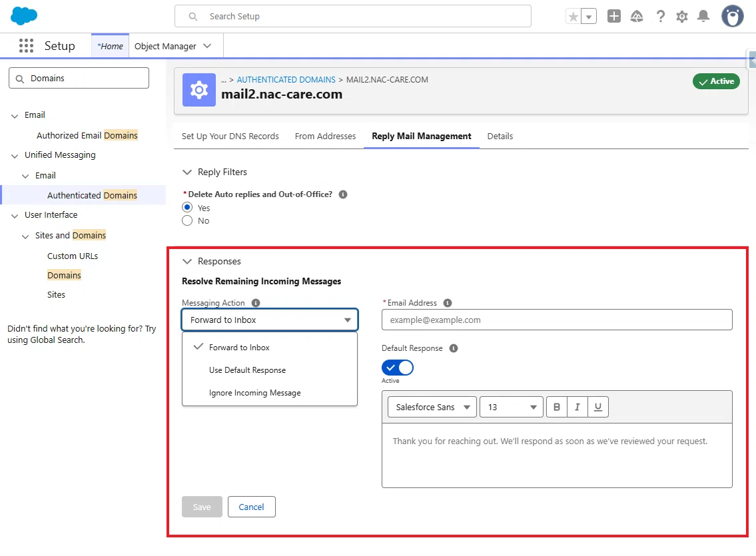Click the Email Address input field
The height and width of the screenshot is (556, 756).
coord(557,320)
